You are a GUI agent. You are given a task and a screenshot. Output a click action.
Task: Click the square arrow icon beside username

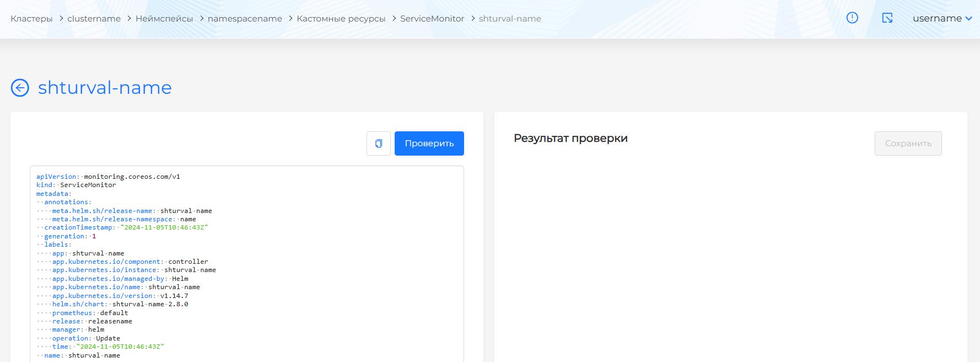click(x=887, y=18)
